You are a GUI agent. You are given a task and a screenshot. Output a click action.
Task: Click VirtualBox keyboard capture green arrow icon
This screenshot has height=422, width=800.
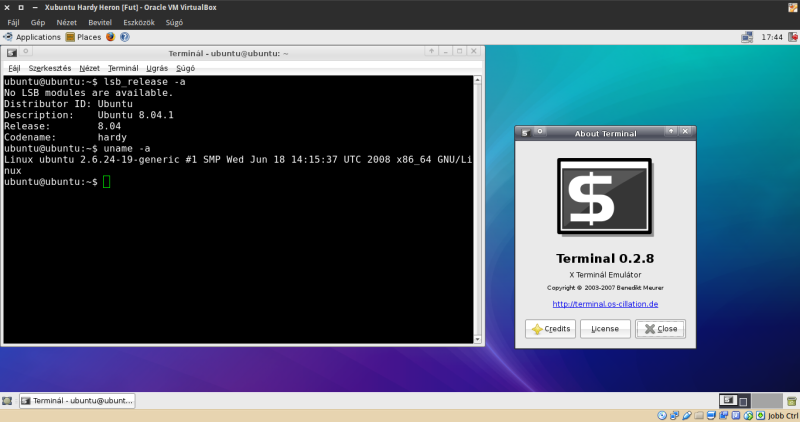click(x=760, y=415)
